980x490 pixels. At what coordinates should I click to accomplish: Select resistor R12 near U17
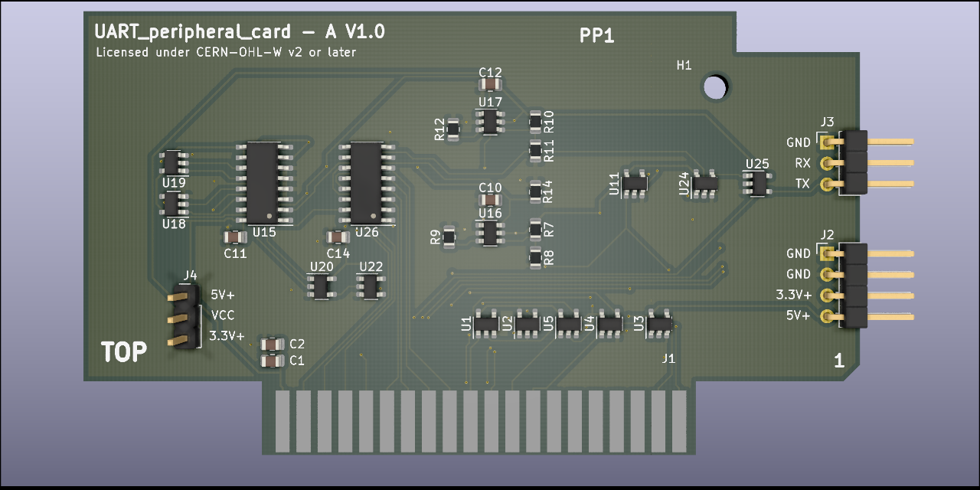452,129
